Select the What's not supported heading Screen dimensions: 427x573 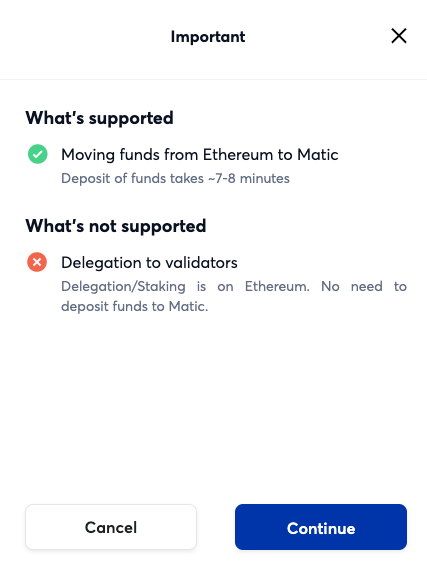tap(116, 226)
